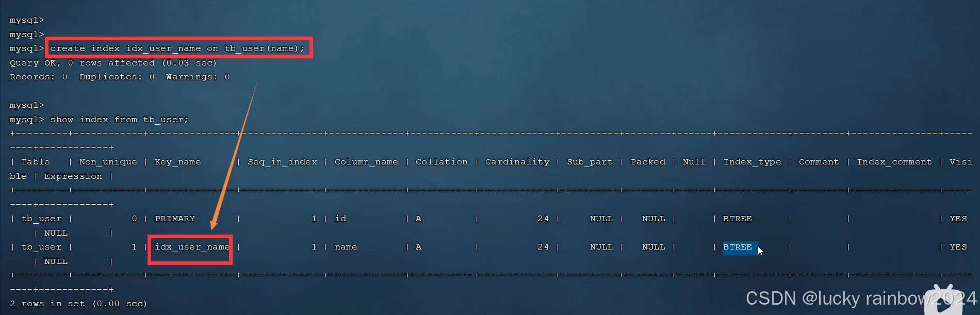Image resolution: width=980 pixels, height=315 pixels.
Task: Click the highlighted BTREE in idx_user_name row
Action: pyautogui.click(x=738, y=247)
